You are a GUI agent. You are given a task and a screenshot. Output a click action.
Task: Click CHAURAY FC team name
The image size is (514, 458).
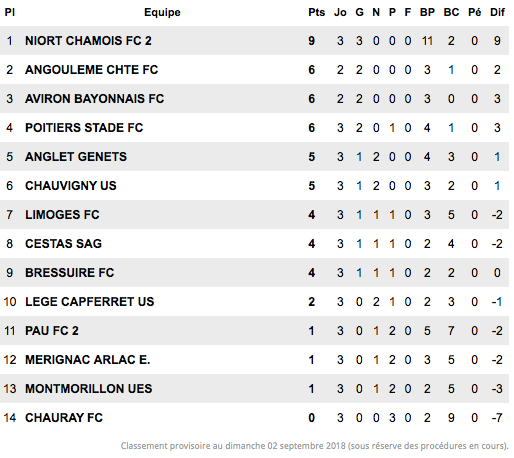click(x=64, y=418)
